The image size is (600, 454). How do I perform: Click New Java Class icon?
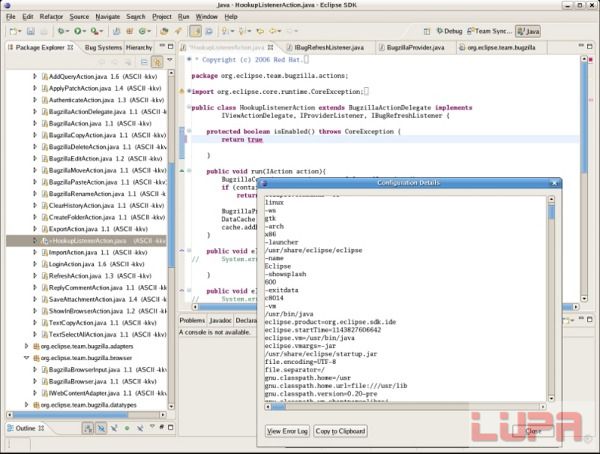pyautogui.click(x=142, y=31)
